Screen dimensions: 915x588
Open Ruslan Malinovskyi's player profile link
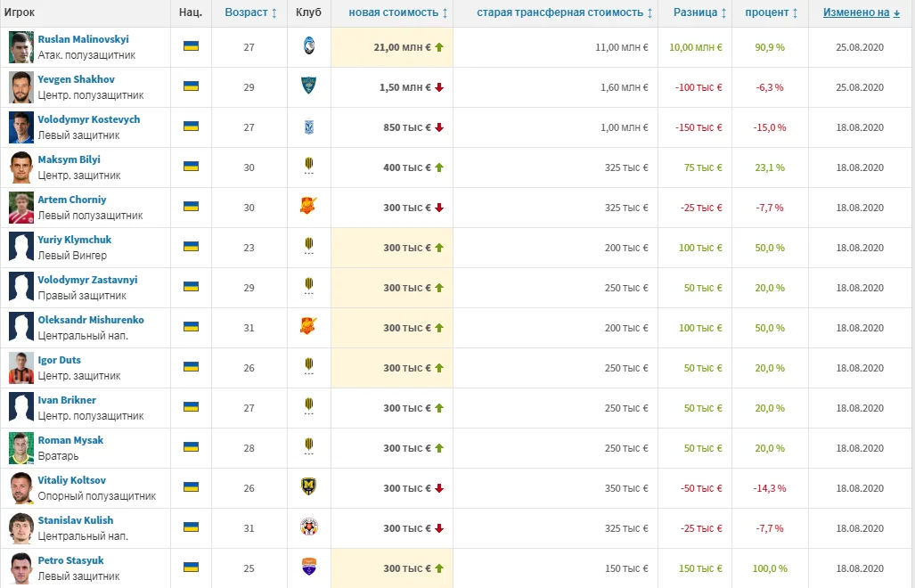[x=83, y=39]
